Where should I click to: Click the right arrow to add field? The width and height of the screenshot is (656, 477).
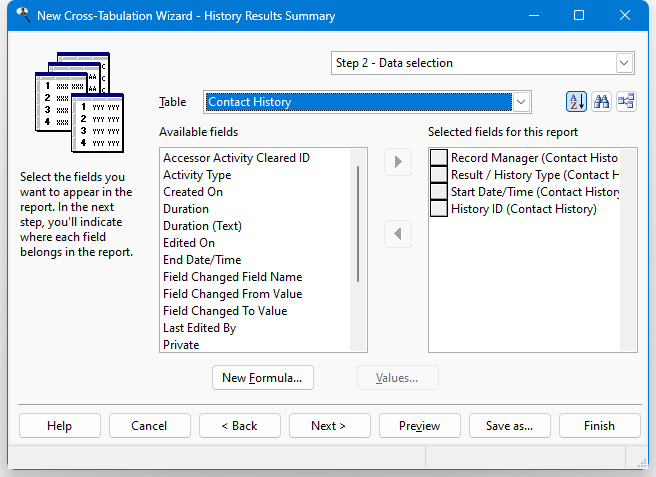click(x=398, y=162)
